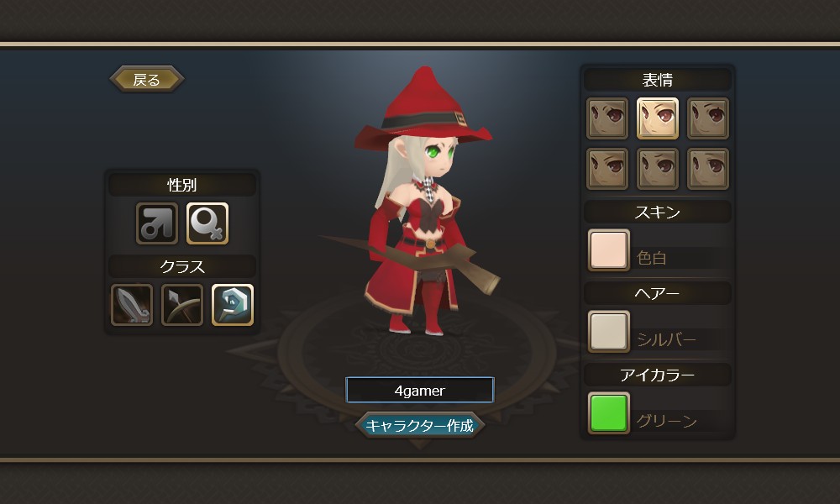The image size is (840, 504).
Task: Click the グリーン eye color label
Action: tap(666, 421)
